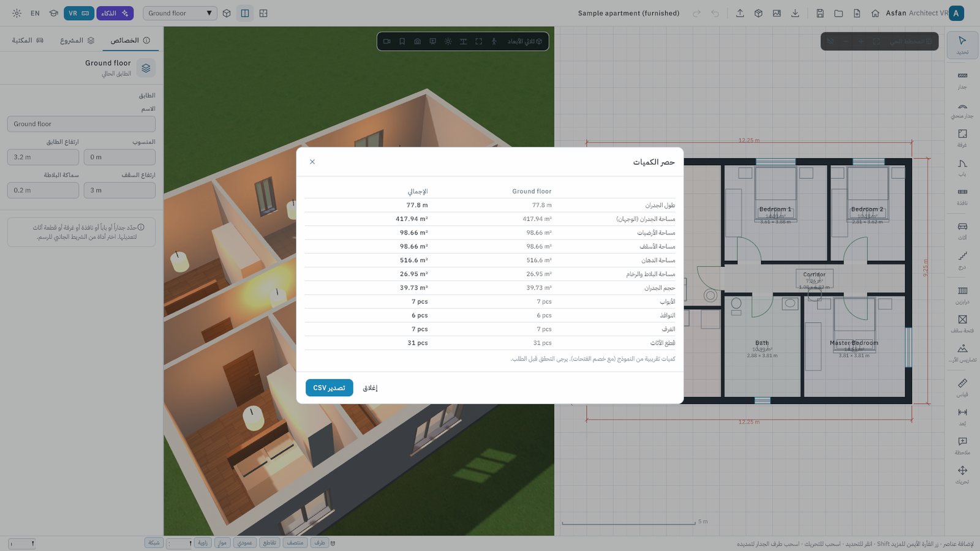Image resolution: width=980 pixels, height=551 pixels.
Task: Toggle the intersection snap تقاطع button
Action: click(269, 542)
